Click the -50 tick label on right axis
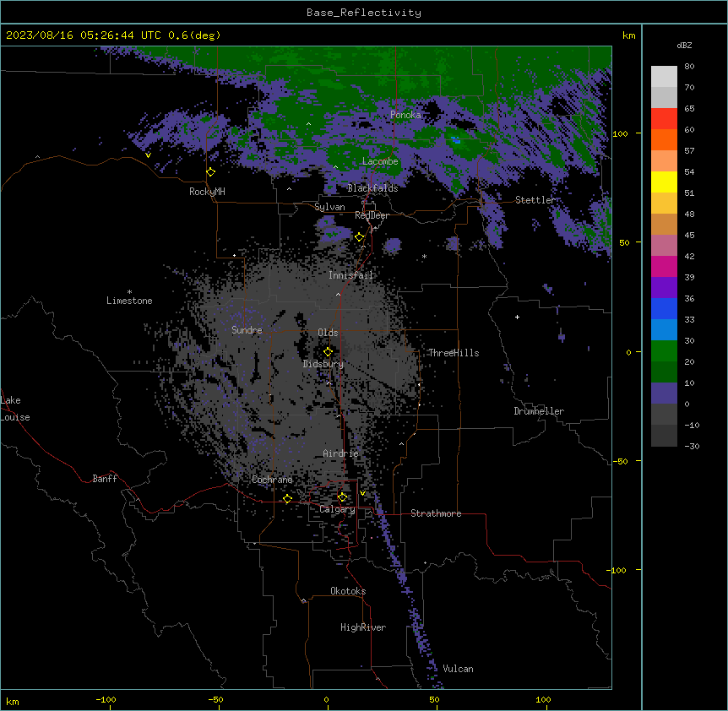The image size is (728, 711). pos(620,461)
